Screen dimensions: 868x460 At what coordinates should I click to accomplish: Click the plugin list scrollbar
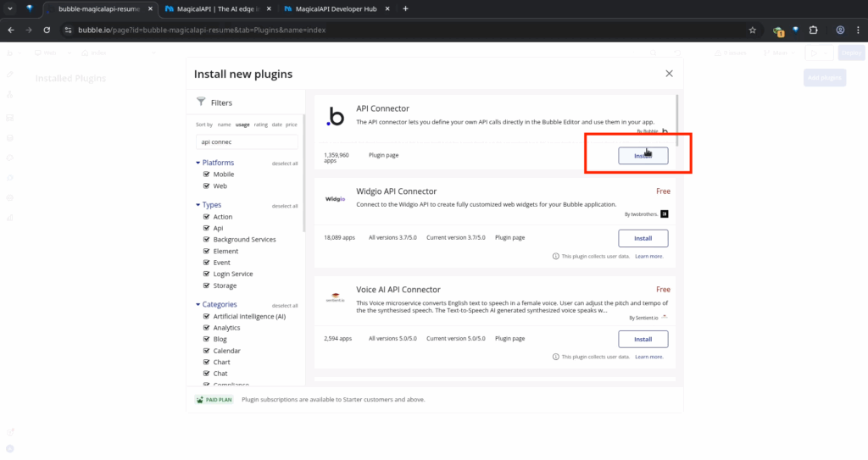(676, 120)
